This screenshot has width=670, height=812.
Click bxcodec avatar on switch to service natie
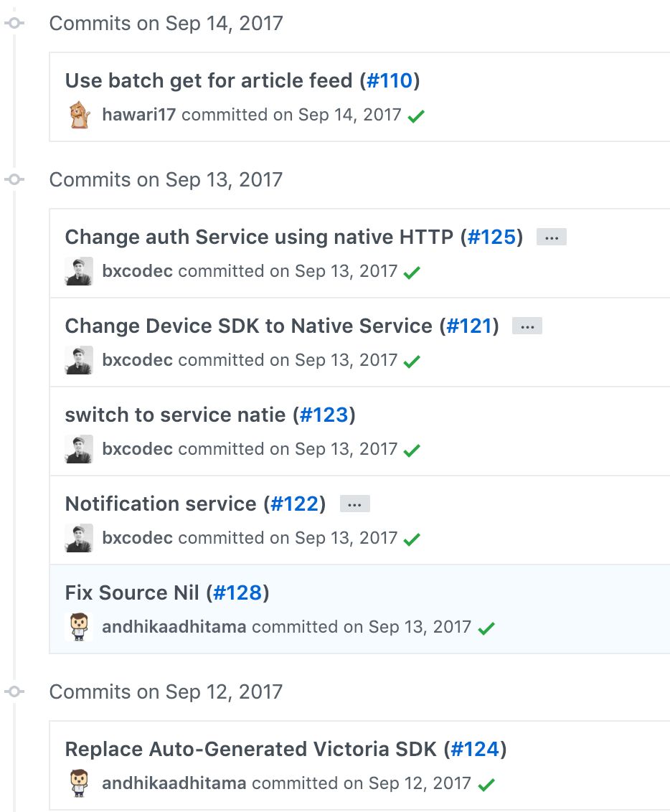(79, 449)
